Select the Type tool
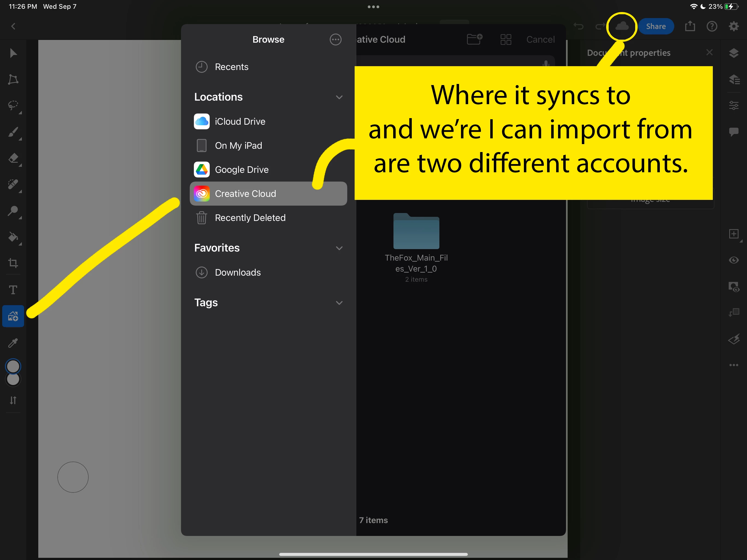747x560 pixels. pos(13,290)
